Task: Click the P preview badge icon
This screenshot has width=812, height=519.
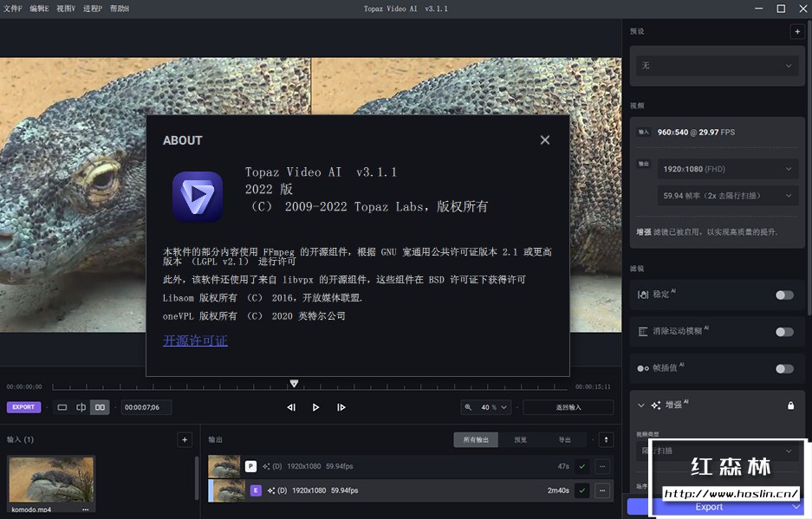Action: tap(250, 466)
